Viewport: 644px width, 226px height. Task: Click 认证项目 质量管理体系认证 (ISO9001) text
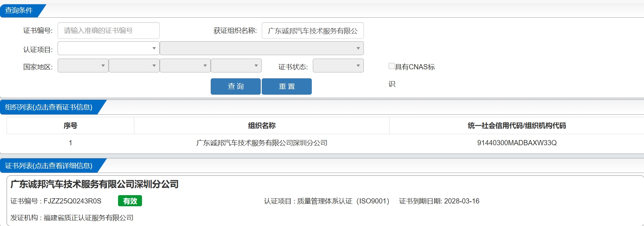pos(326,201)
